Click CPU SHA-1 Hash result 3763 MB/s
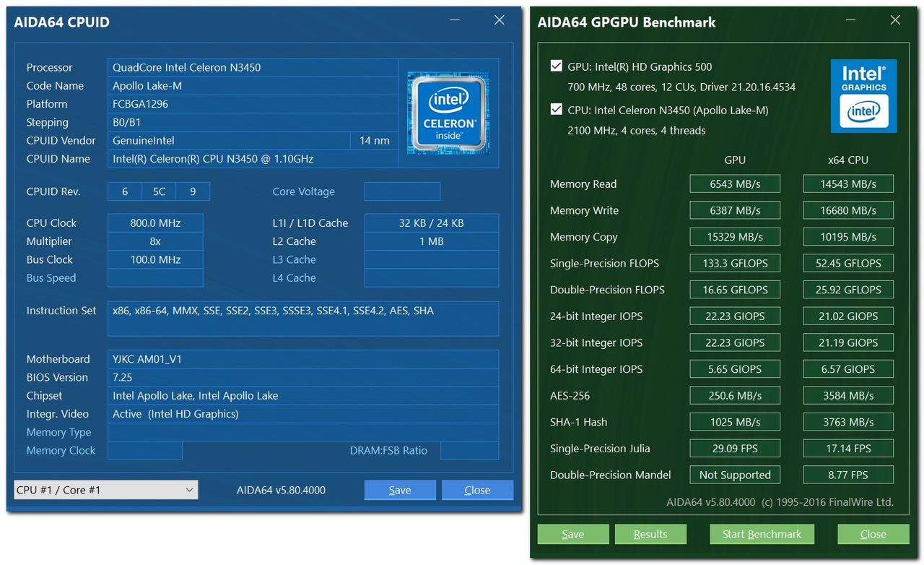 pyautogui.click(x=848, y=422)
